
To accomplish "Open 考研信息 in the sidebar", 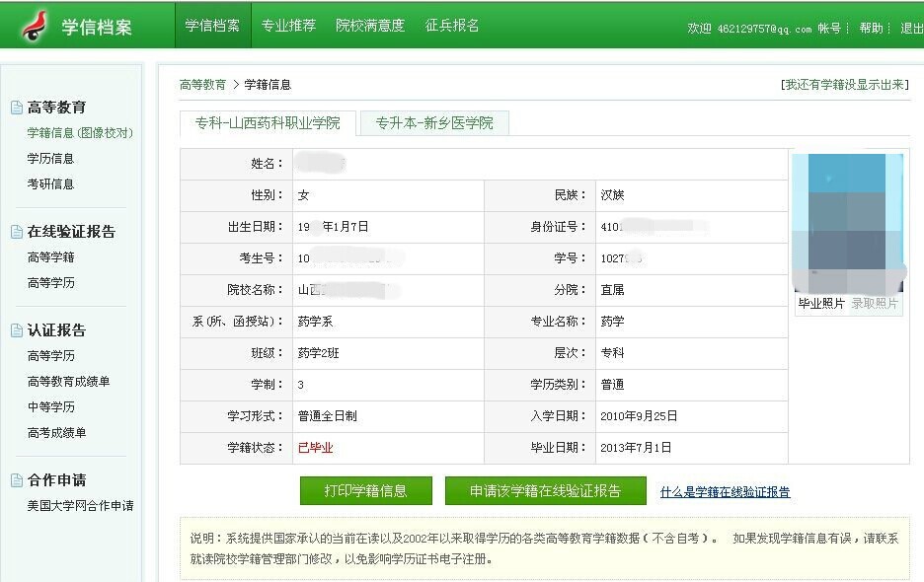I will pyautogui.click(x=50, y=184).
